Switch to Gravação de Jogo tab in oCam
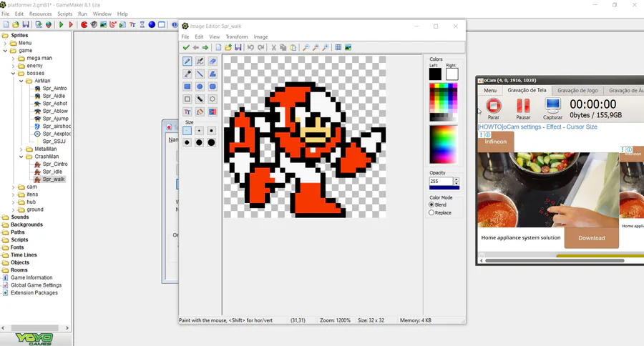 tap(577, 90)
